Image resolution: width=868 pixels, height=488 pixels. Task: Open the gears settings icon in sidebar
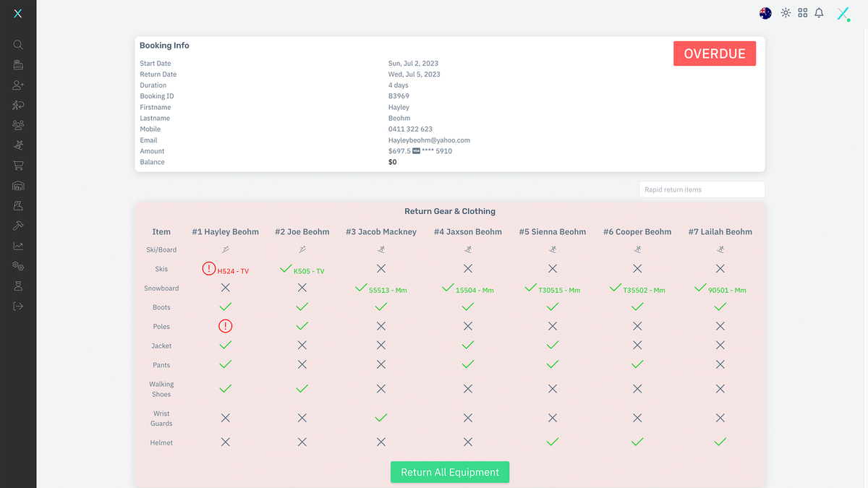(18, 266)
